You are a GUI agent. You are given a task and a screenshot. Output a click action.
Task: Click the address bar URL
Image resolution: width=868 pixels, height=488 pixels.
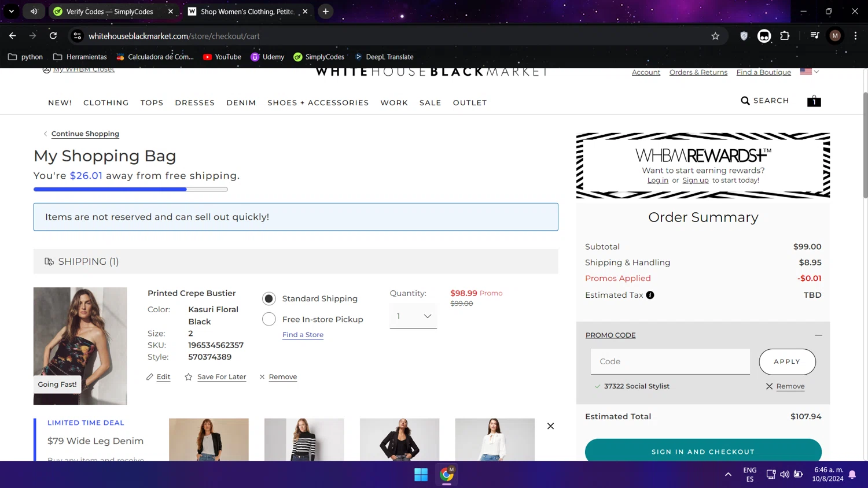tap(174, 36)
